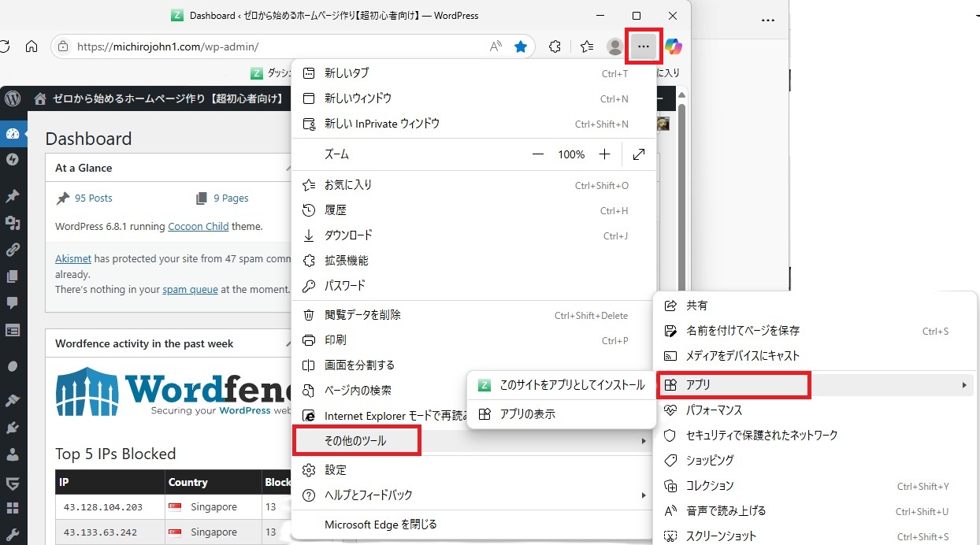
Task: Click the zoom in plus button
Action: 604,154
